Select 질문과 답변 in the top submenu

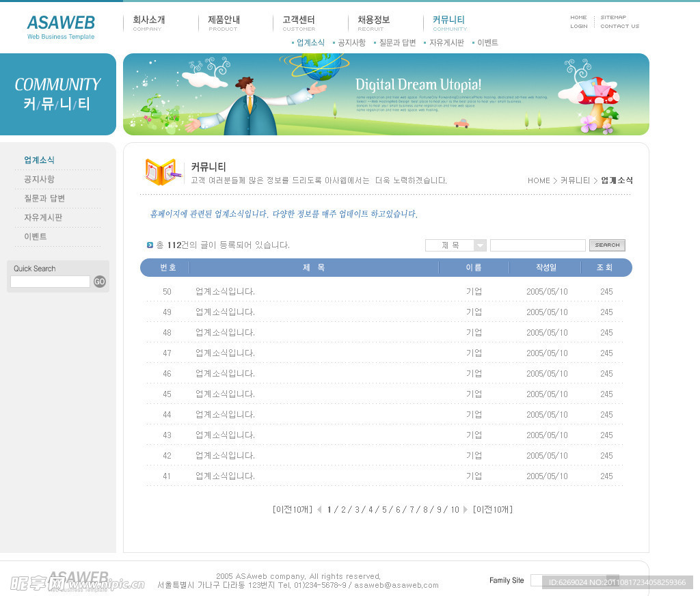coord(397,42)
